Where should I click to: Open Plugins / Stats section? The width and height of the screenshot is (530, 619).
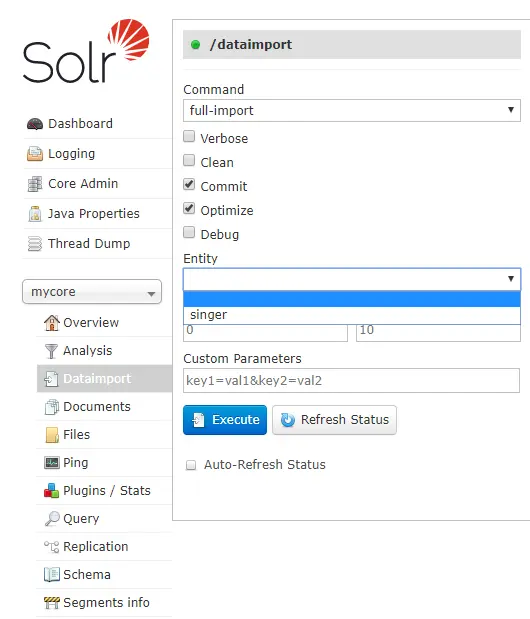107,491
